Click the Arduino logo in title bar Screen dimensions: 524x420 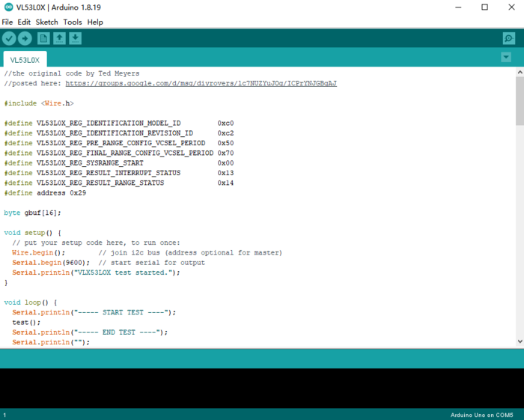[8, 7]
